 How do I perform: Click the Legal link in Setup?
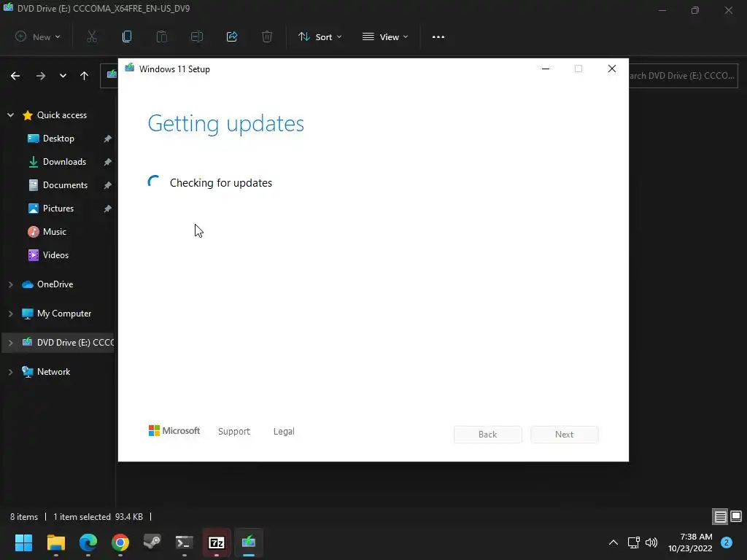[x=284, y=431]
